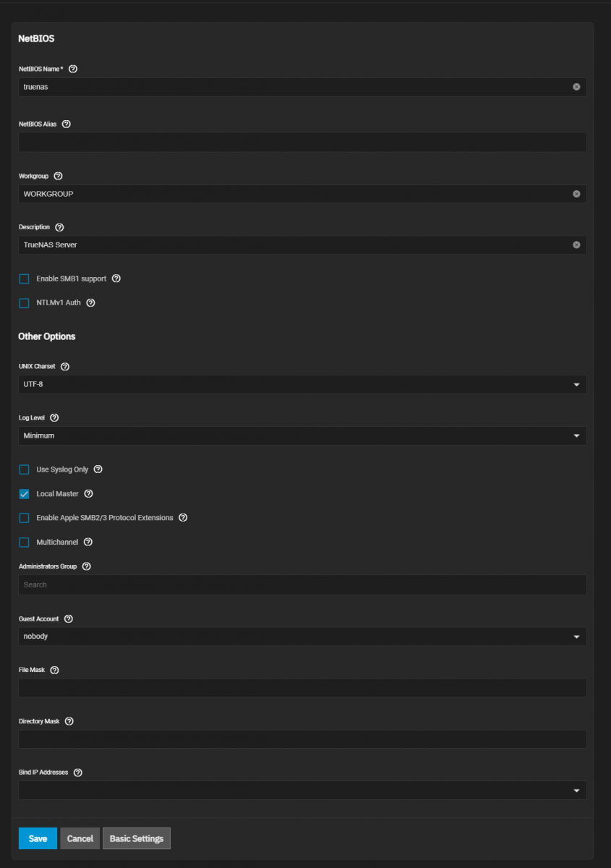Click help icon beside Multichannel
611x868 pixels.
coord(88,542)
